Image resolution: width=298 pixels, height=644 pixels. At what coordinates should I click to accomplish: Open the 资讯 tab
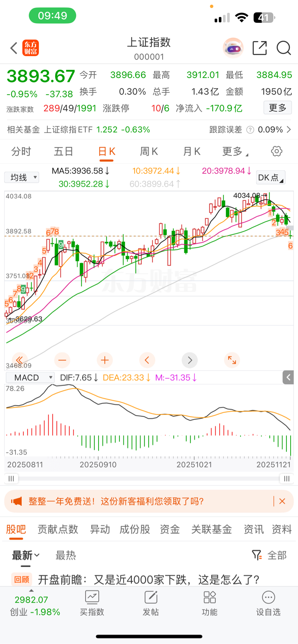coord(254,529)
